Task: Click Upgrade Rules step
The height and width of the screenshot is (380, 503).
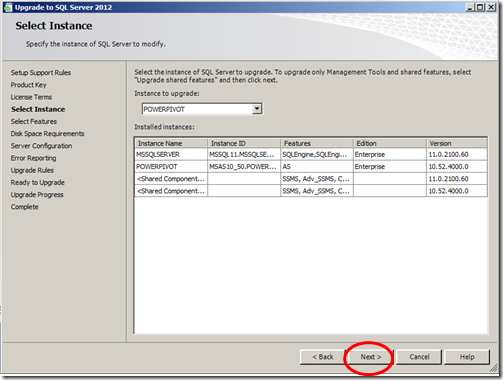Action: coord(32,170)
